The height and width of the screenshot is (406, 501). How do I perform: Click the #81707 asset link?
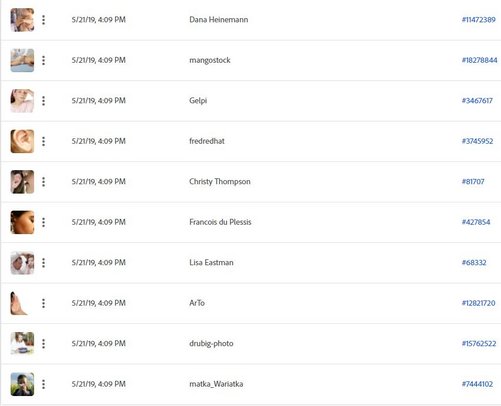[x=473, y=181]
